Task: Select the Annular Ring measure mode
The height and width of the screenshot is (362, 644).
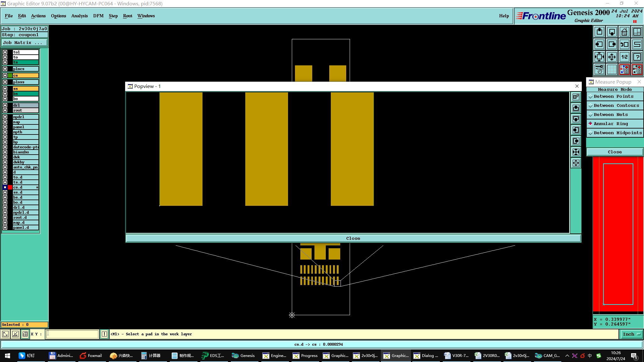Action: [611, 124]
